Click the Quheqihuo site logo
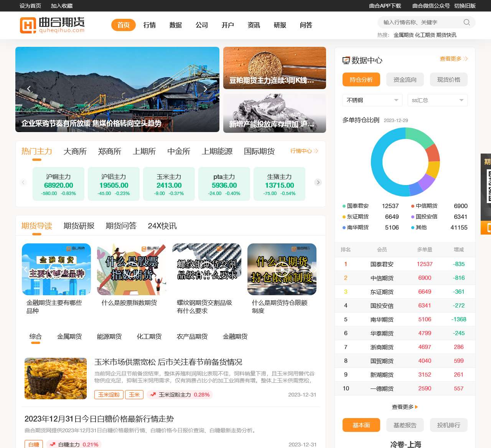Image resolution: width=491 pixels, height=448 pixels. [52, 25]
